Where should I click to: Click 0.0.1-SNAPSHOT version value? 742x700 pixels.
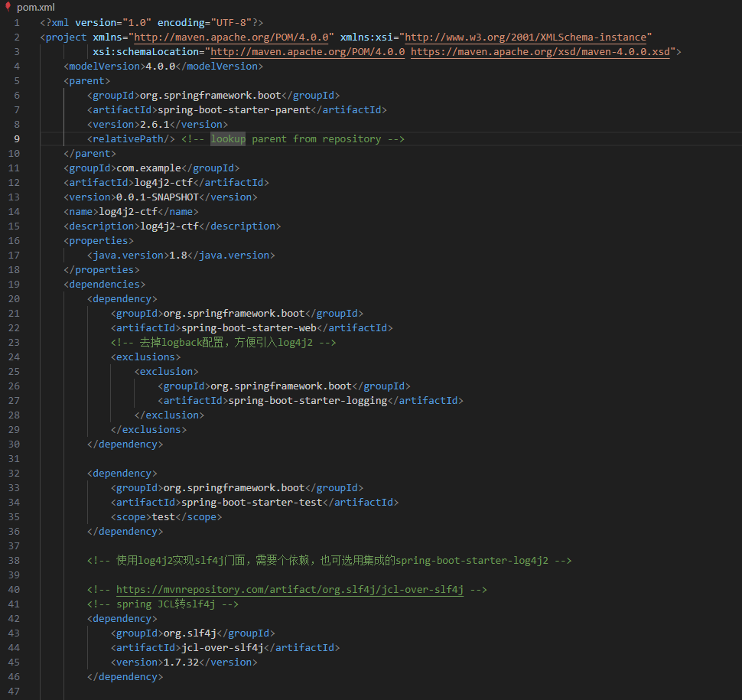(157, 197)
